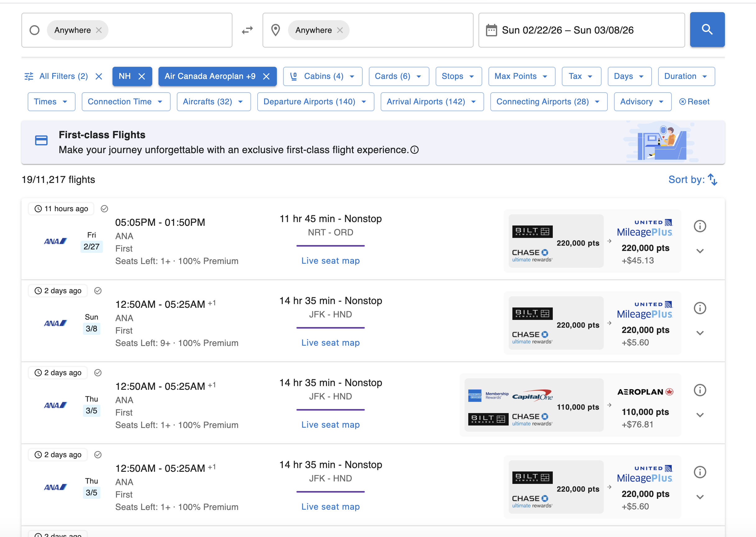The height and width of the screenshot is (537, 756).
Task: Click verified check icon beside 11 hours ago
Action: point(104,209)
